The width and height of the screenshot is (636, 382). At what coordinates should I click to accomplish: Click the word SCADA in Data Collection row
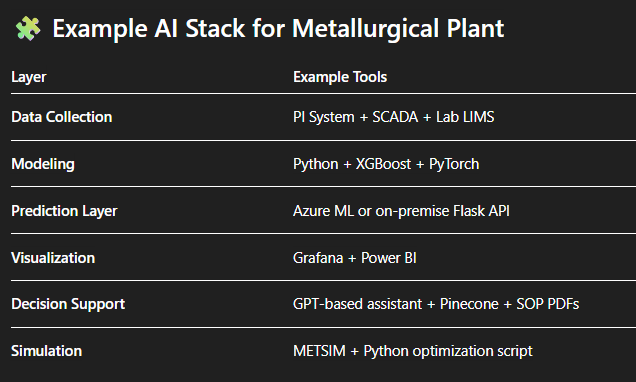[395, 117]
